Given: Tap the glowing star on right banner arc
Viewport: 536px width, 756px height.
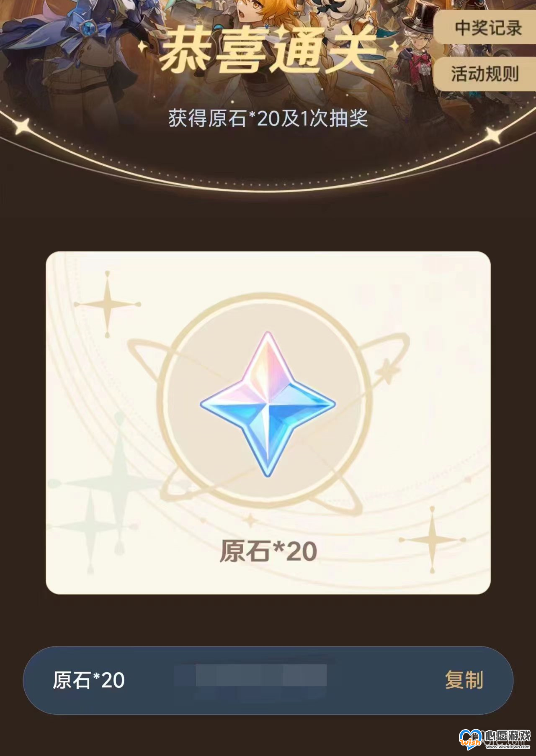Looking at the screenshot, I should pos(493,135).
